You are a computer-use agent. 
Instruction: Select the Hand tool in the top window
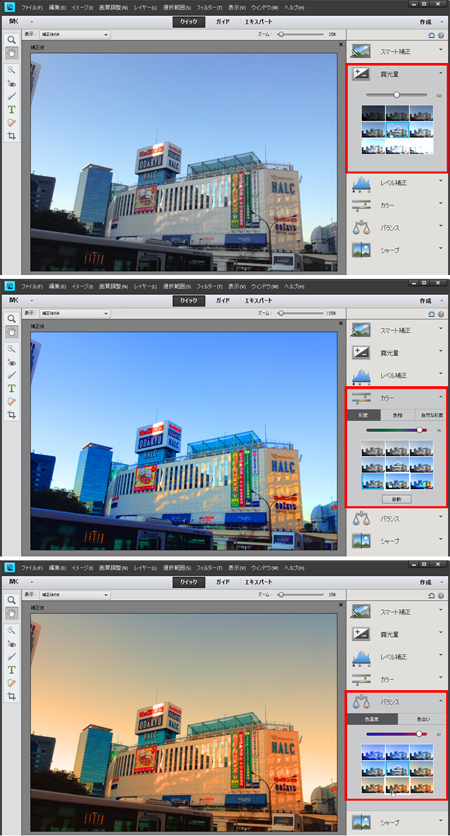tap(11, 52)
